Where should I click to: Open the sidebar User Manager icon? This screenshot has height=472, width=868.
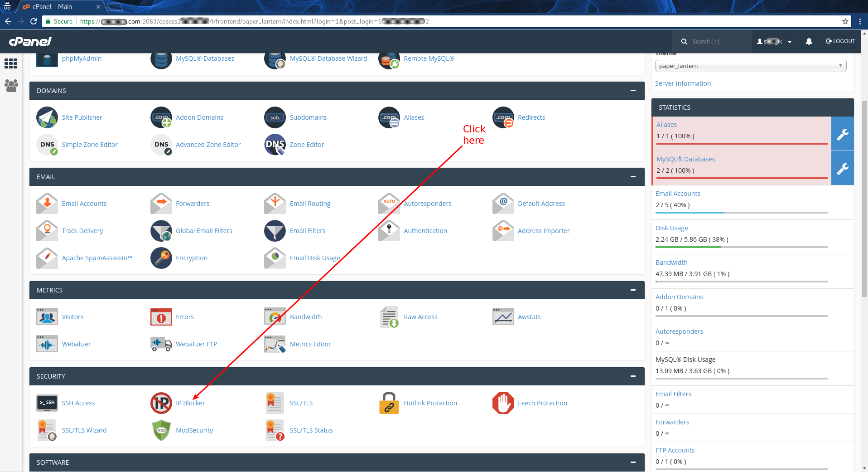click(x=11, y=86)
